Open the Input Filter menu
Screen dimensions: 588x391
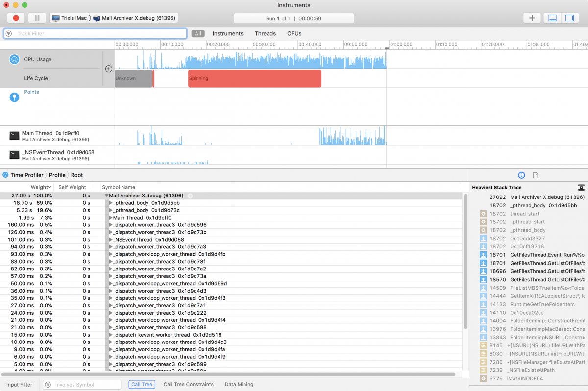click(20, 385)
